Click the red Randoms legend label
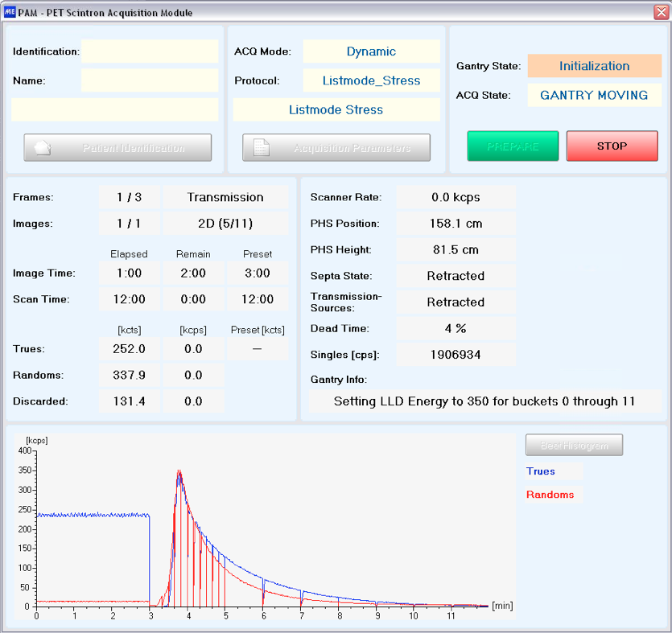 (x=550, y=495)
